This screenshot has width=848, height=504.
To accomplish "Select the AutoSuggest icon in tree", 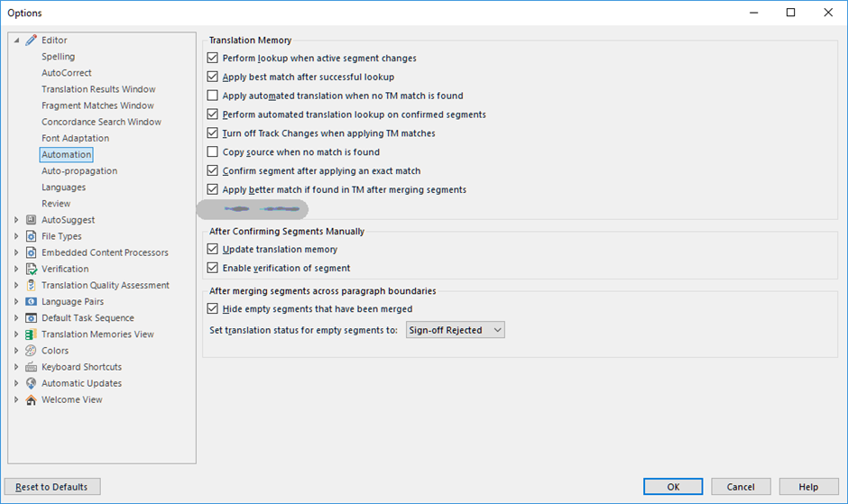I will [32, 220].
